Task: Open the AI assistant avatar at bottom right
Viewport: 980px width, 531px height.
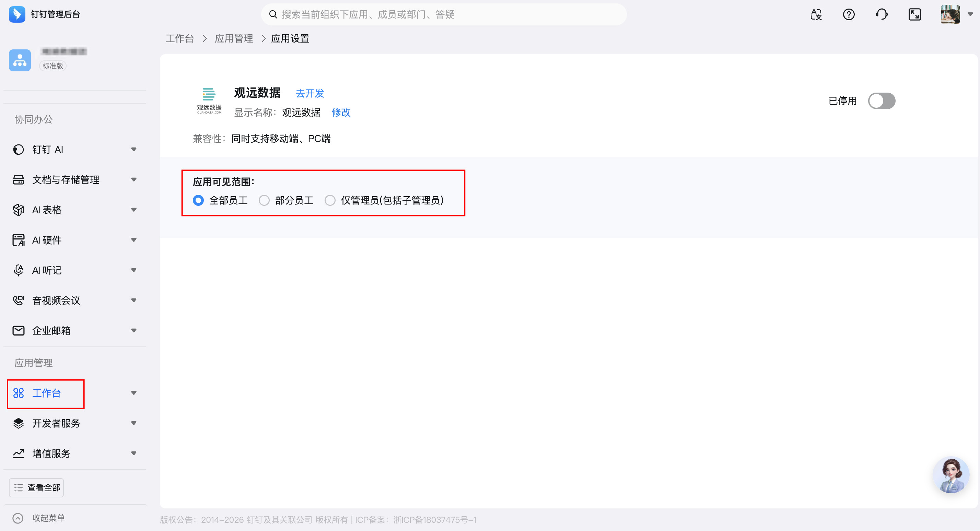Action: (951, 475)
